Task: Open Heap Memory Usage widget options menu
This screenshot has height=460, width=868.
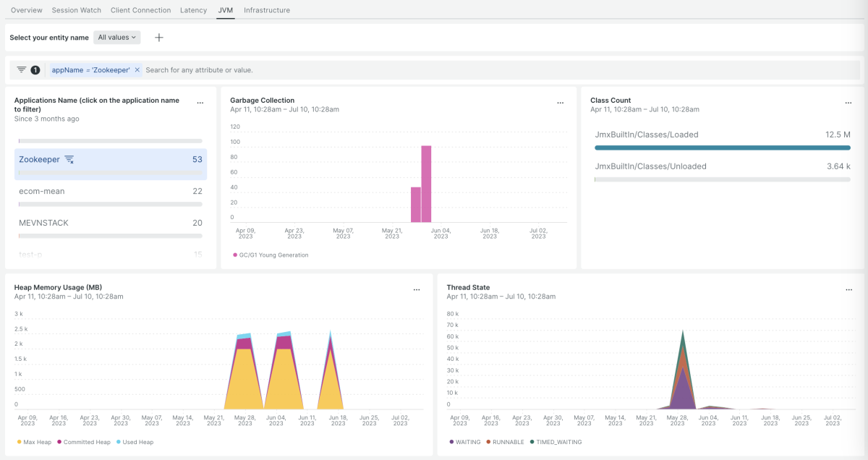Action: [417, 290]
